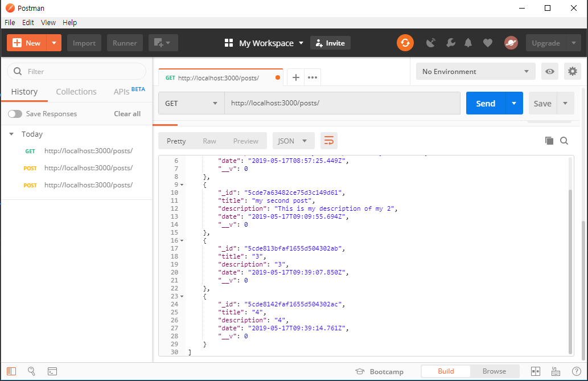Click the Import button
The height and width of the screenshot is (381, 588).
[x=84, y=43]
